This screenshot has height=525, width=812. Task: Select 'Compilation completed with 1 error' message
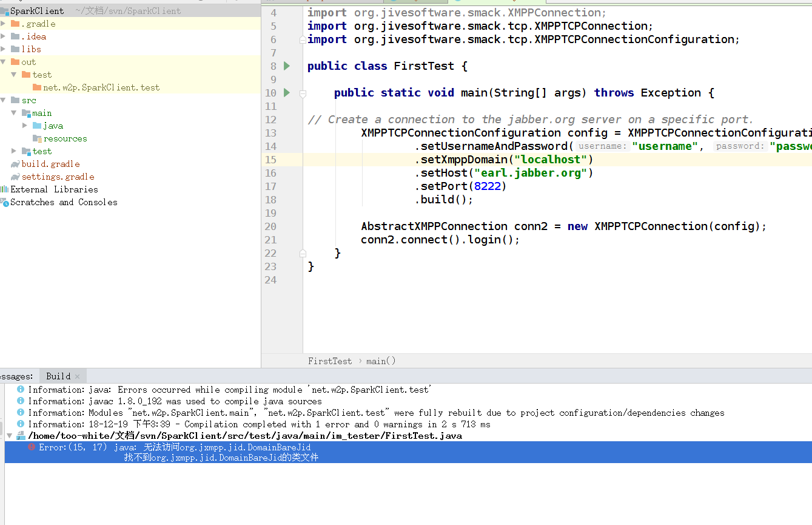pos(260,424)
